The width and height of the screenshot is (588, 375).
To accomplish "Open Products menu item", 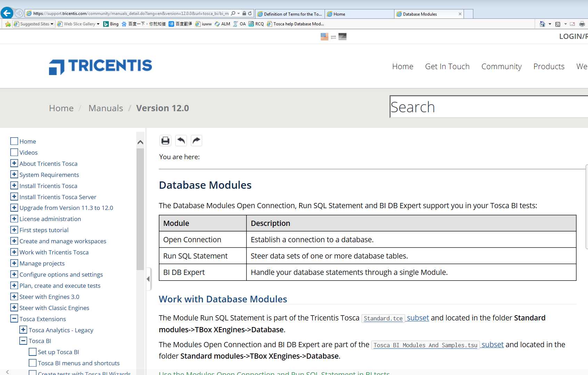I will [x=549, y=66].
